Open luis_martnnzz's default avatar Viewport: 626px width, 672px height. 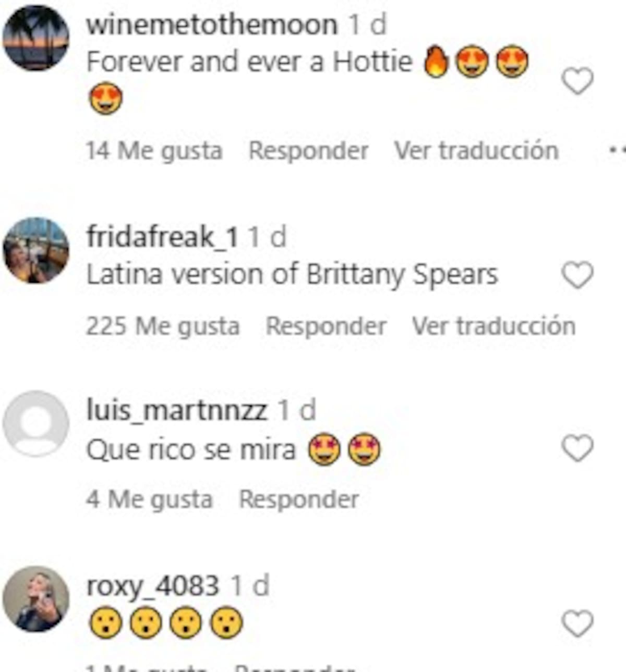(35, 423)
